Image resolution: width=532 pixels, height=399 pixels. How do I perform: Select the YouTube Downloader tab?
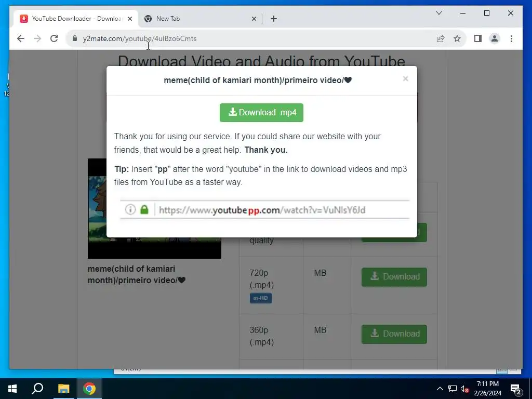(76, 19)
